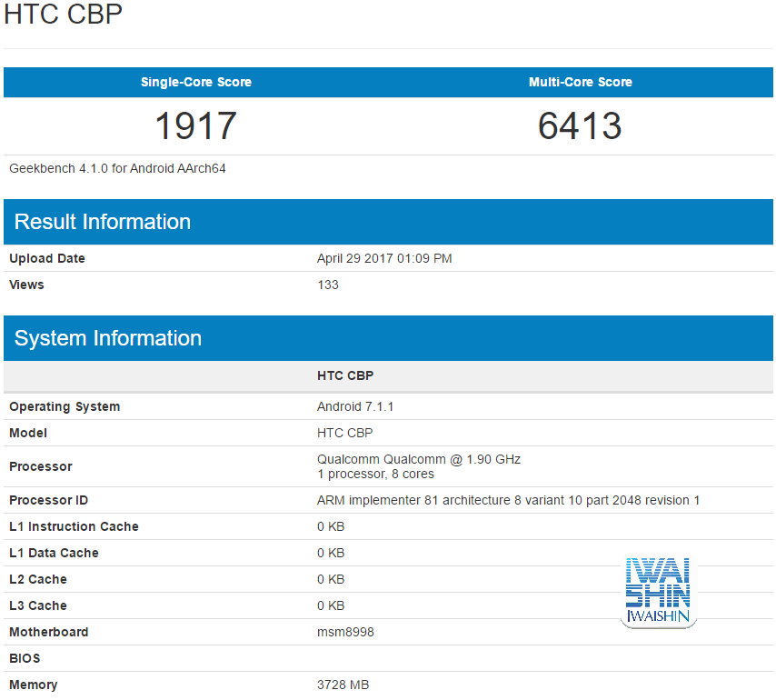Click the ARM implementer 81 processor ID value

[508, 500]
